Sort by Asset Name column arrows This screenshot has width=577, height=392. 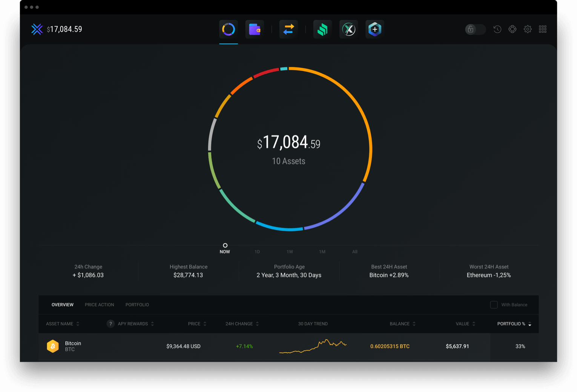point(78,324)
